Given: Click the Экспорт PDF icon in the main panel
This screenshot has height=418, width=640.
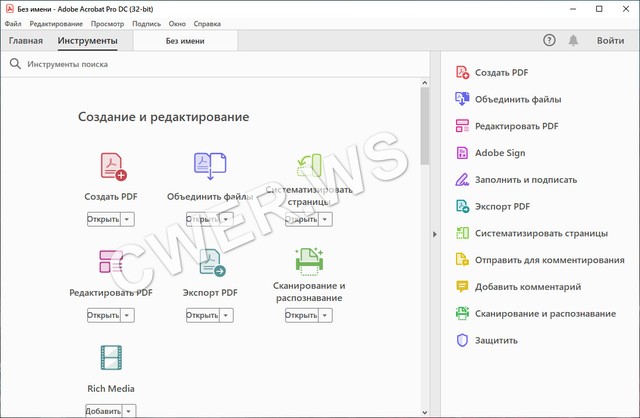Looking at the screenshot, I should (210, 263).
